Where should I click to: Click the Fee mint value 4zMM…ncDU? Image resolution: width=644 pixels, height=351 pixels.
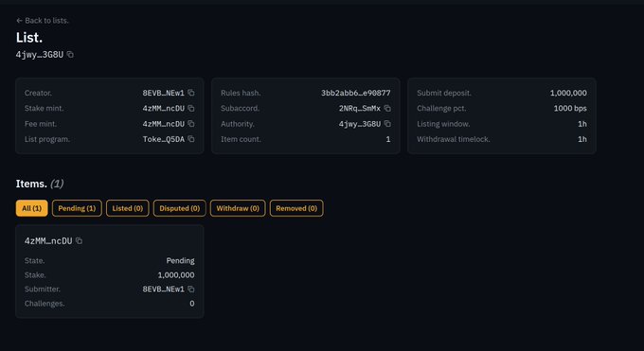click(164, 124)
